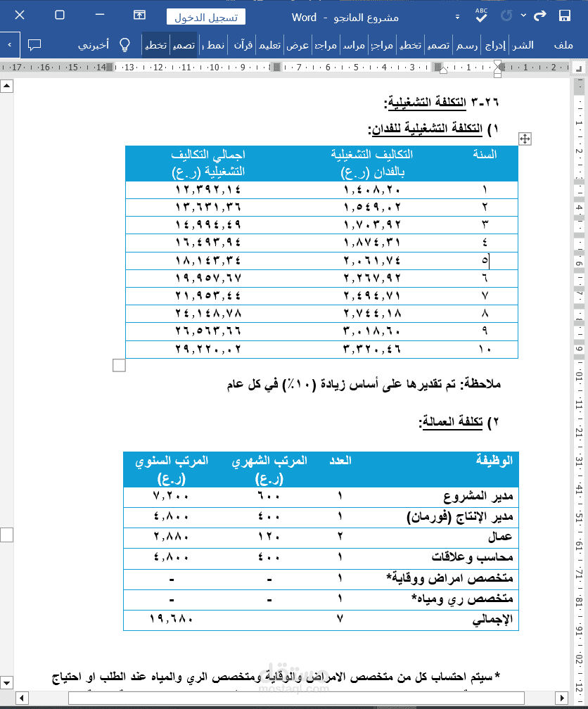This screenshot has height=709, width=588.
Task: Click the hourglass indent marker on the horizontal ruler
Action: point(497,70)
